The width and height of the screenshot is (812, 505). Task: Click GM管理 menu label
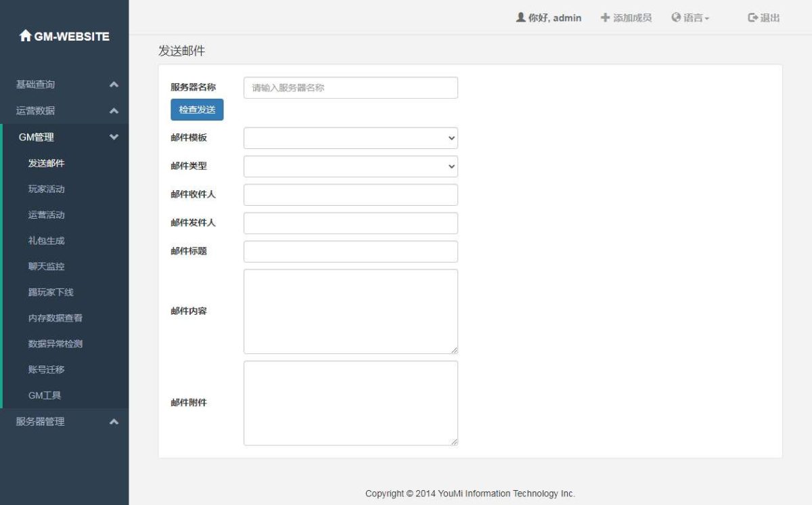coord(37,137)
